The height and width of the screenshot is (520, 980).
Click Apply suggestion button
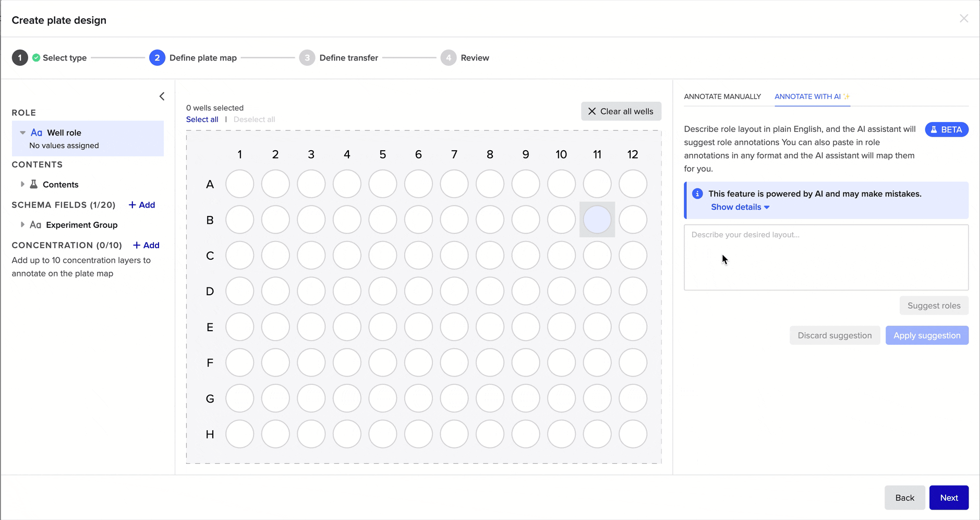pos(927,335)
